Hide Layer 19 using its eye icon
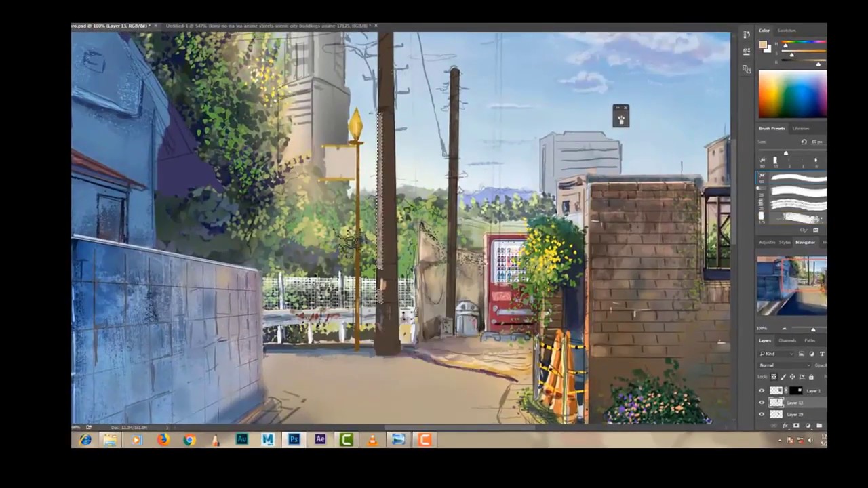 [x=762, y=414]
